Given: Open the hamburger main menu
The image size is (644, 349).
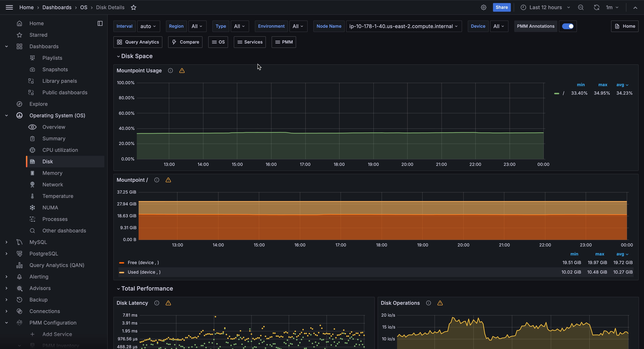Looking at the screenshot, I should pos(9,8).
